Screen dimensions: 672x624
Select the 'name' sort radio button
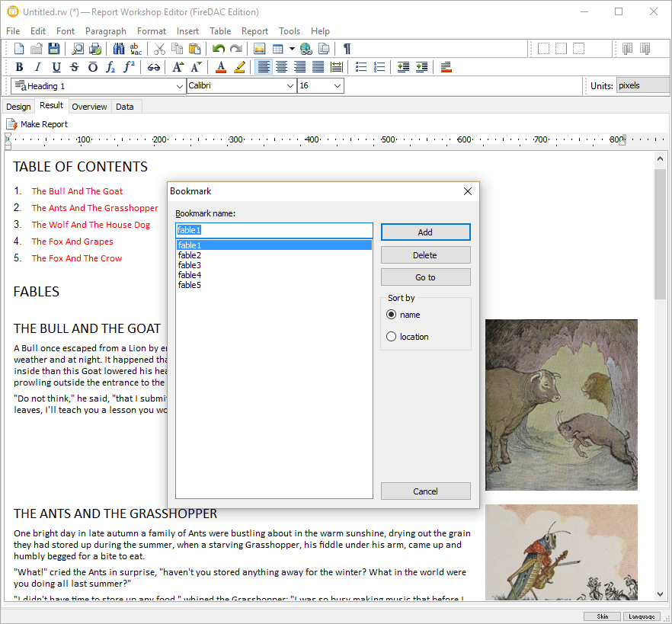coord(392,315)
